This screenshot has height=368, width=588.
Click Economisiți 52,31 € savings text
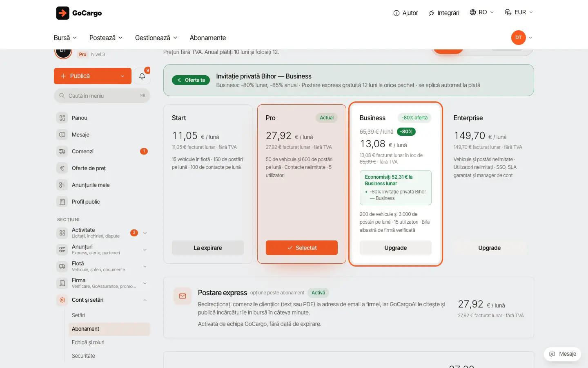click(x=389, y=180)
